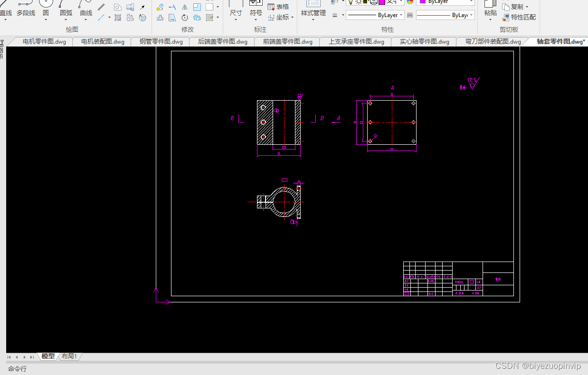Switch to 实心轴零件图.dwg tab
The height and width of the screenshot is (375, 588).
click(424, 42)
